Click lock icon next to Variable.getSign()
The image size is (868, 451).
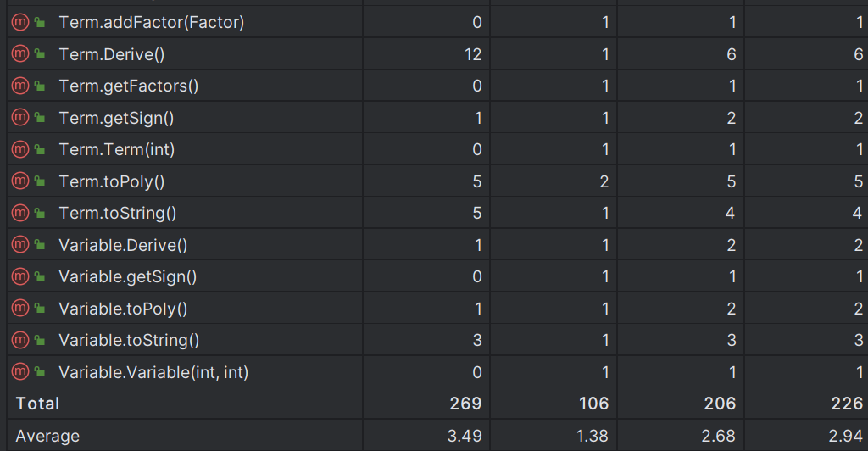40,276
